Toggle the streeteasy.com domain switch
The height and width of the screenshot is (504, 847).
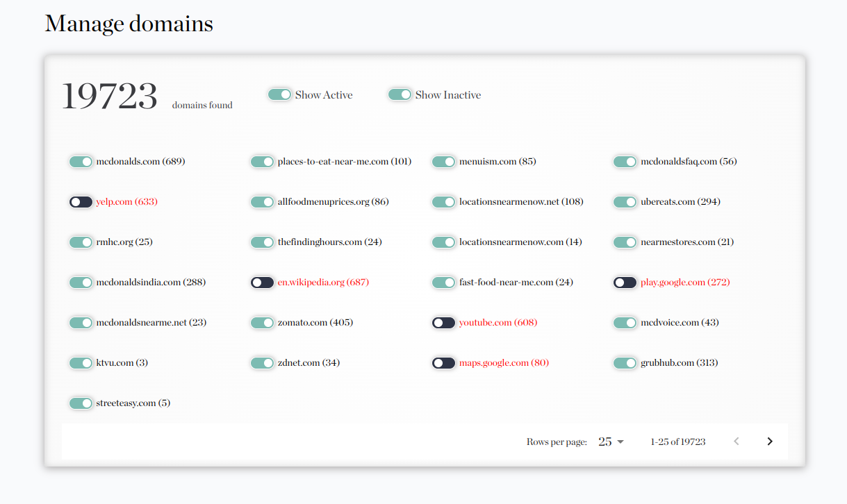[81, 403]
